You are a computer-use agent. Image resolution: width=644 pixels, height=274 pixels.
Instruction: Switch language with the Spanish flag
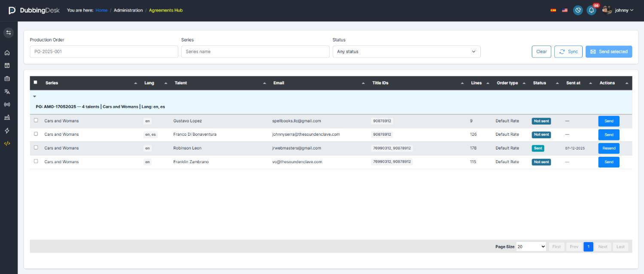[553, 10]
